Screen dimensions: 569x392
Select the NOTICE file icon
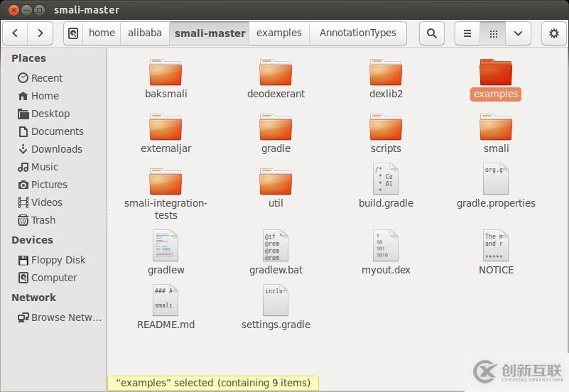click(496, 246)
